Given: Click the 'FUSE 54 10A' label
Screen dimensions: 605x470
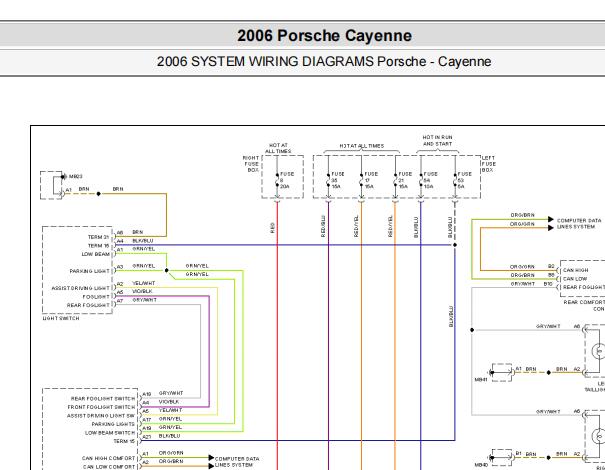Looking at the screenshot, I should tap(430, 180).
